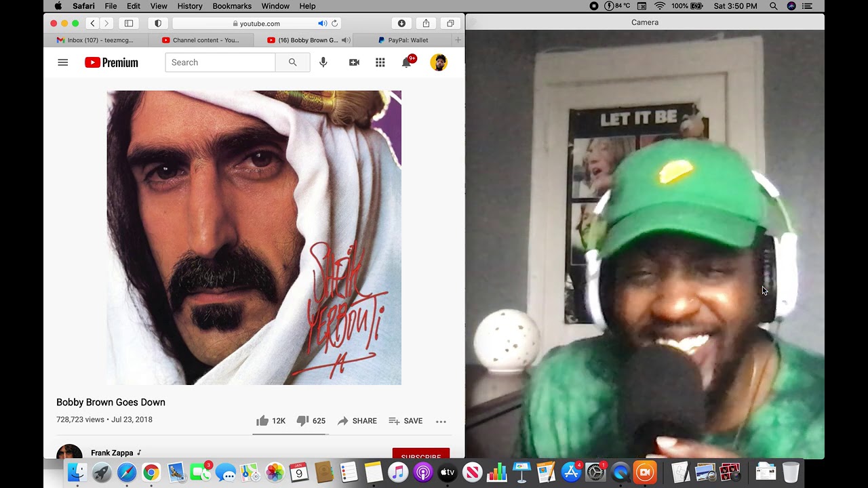Open YouTube guide hamburger menu

[x=63, y=62]
